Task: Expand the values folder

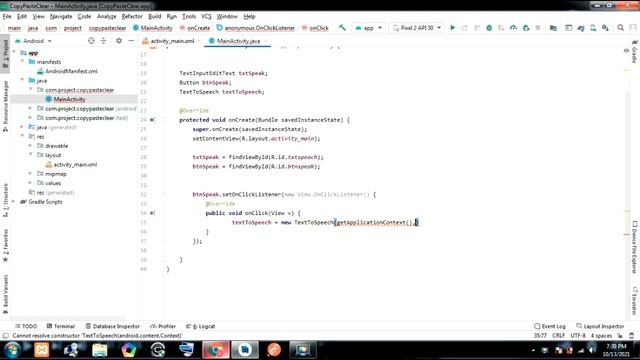Action: tap(31, 183)
